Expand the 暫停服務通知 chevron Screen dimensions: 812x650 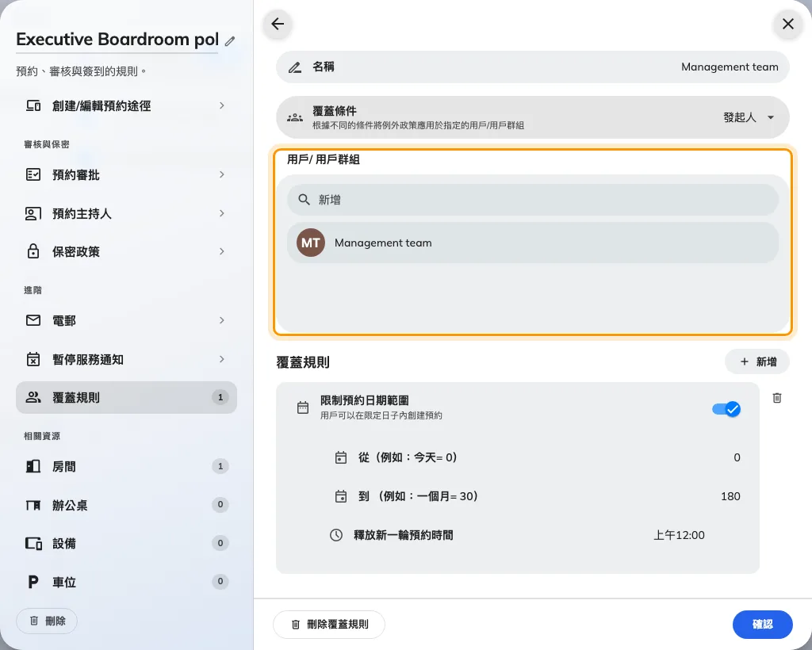pyautogui.click(x=222, y=359)
